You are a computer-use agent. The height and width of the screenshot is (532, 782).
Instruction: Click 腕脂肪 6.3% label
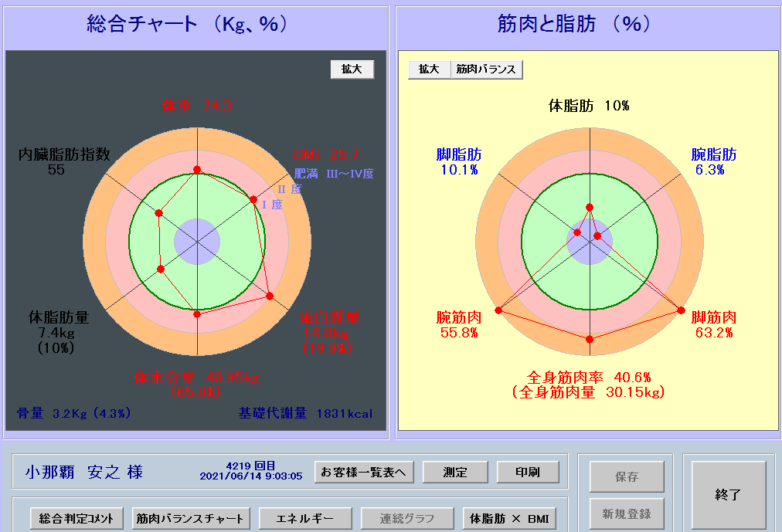714,162
